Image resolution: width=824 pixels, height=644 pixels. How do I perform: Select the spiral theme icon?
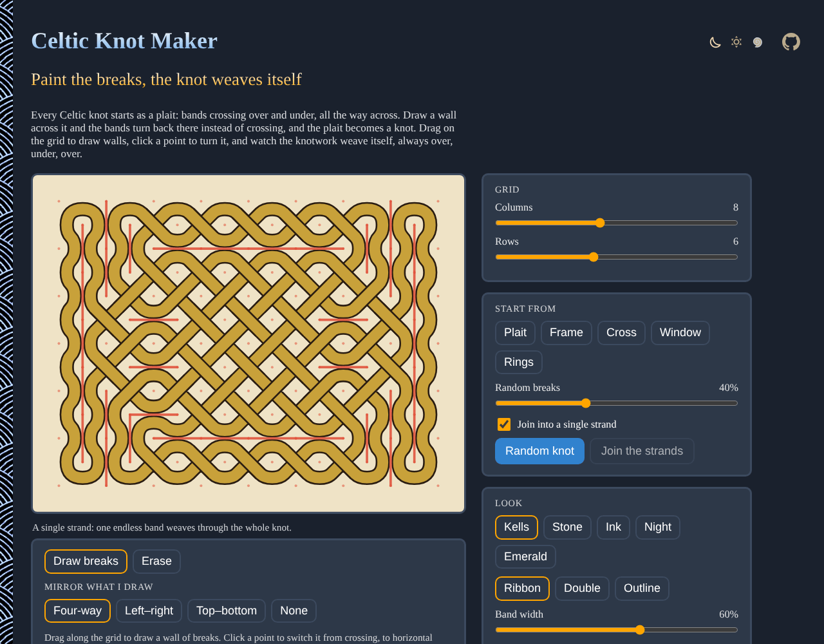(x=758, y=43)
